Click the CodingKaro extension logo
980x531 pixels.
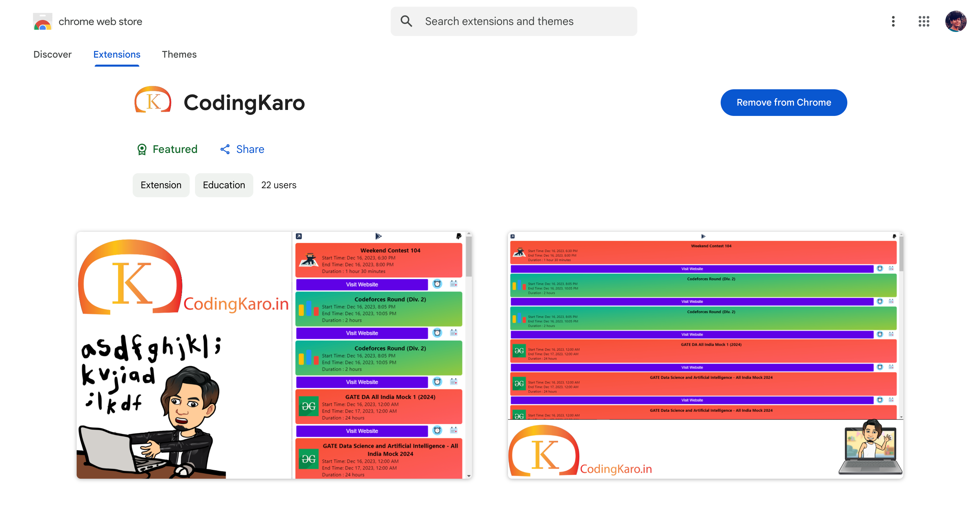coord(153,101)
